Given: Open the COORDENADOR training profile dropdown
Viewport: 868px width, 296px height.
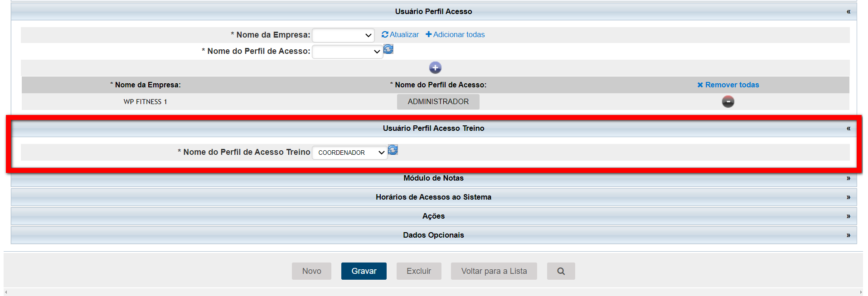Looking at the screenshot, I should pos(349,153).
